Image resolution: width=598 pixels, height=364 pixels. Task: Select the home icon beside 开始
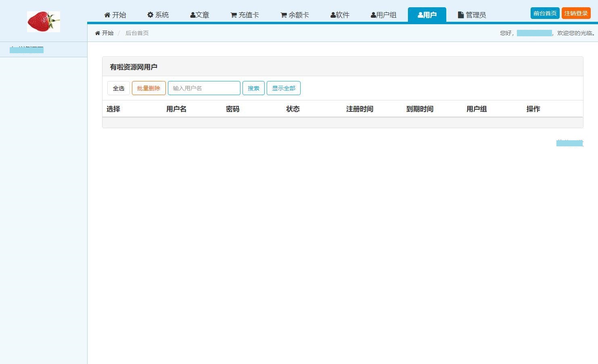[107, 15]
